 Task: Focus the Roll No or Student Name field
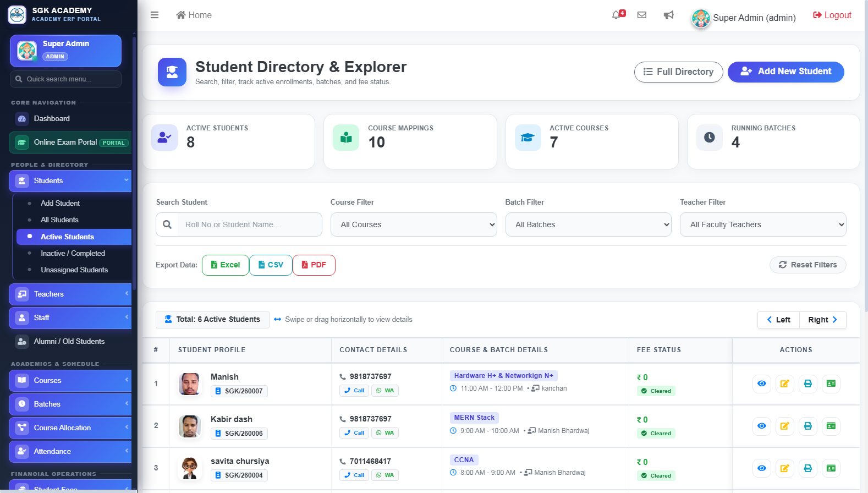pyautogui.click(x=250, y=224)
